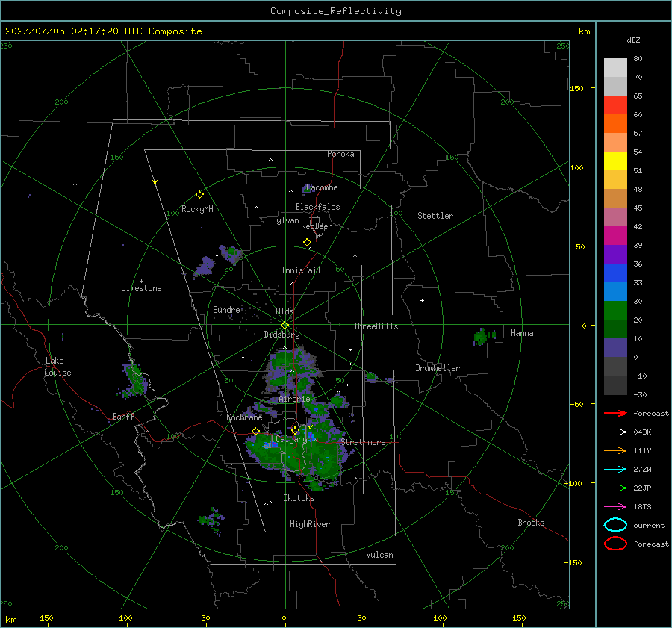The width and height of the screenshot is (672, 628).
Task: Click the HighRiver label
Action: point(309,524)
